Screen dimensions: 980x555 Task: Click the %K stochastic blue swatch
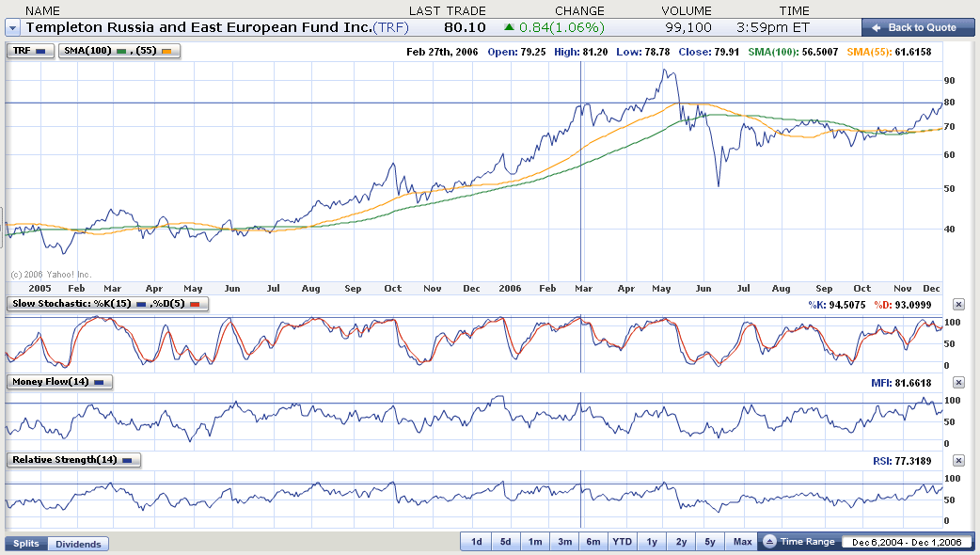[141, 305]
